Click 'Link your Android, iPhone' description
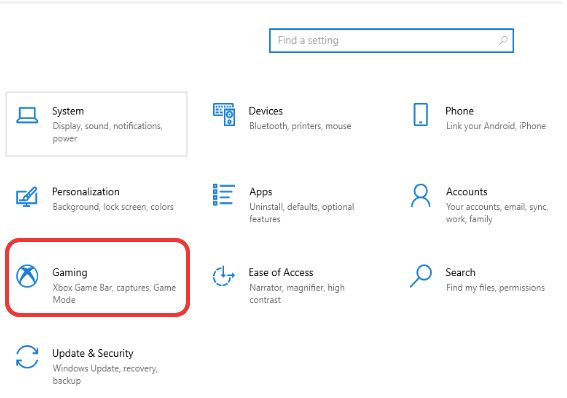This screenshot has height=398, width=567. click(x=496, y=126)
